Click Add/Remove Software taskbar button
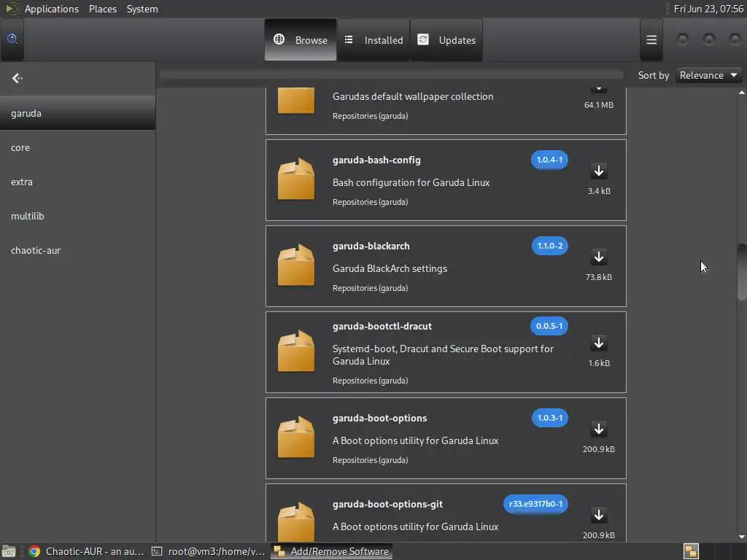 (x=332, y=551)
